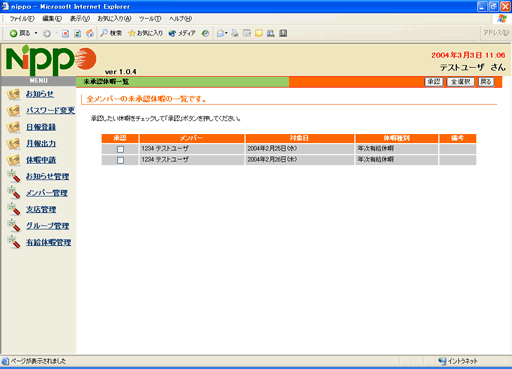Click the 休暇種別 column header
This screenshot has height=369, width=512.
[x=396, y=138]
